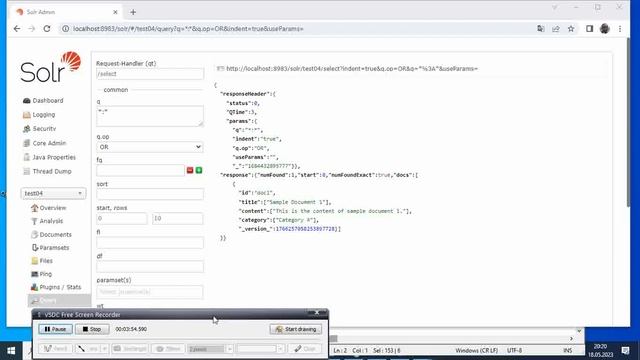The width and height of the screenshot is (640, 360).
Task: Open Overview for the test04 core
Action: (x=49, y=208)
